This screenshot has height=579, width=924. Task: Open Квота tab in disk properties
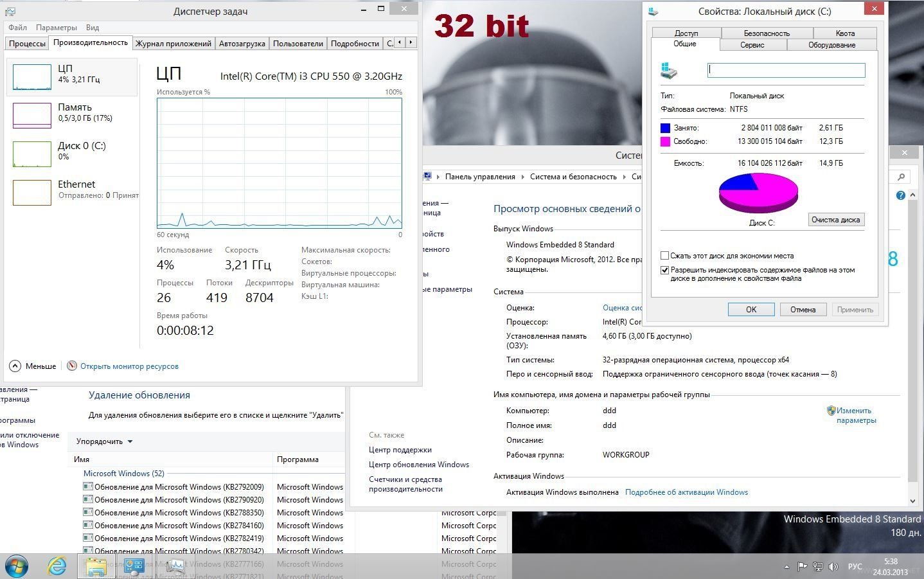click(x=845, y=33)
